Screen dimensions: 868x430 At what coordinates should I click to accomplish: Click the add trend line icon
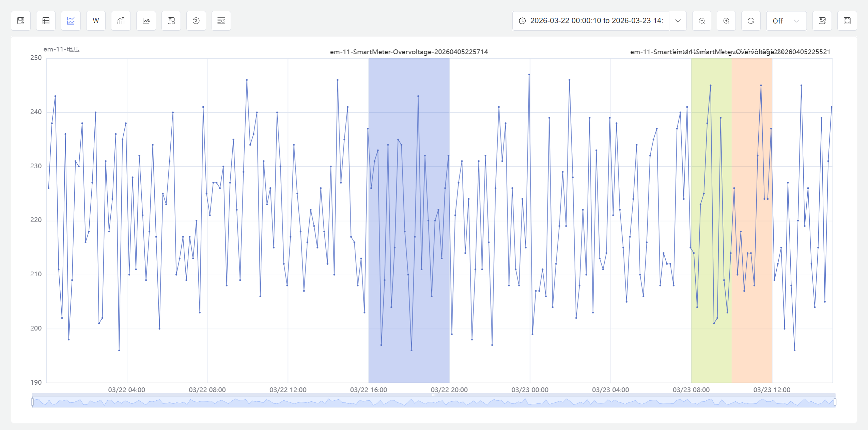point(146,21)
